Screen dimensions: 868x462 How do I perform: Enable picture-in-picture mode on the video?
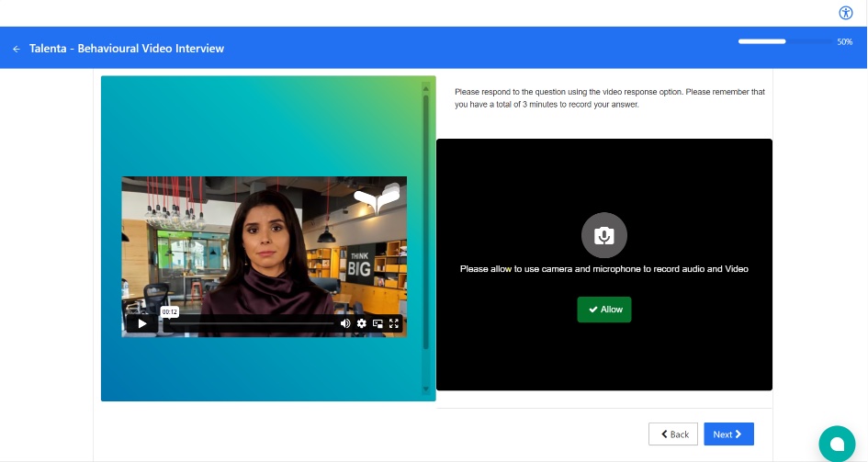[x=378, y=323]
